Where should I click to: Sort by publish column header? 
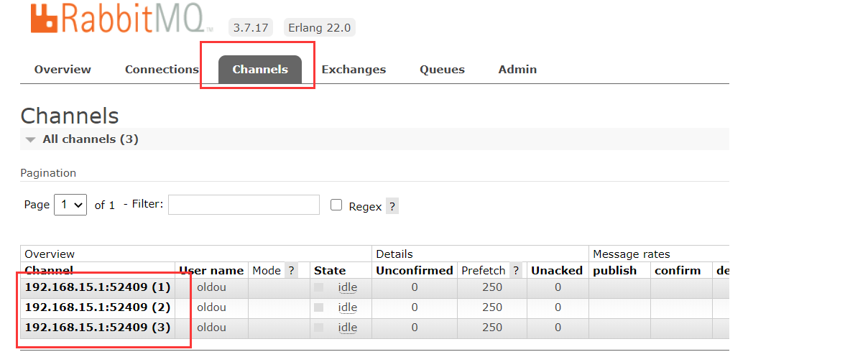point(615,271)
